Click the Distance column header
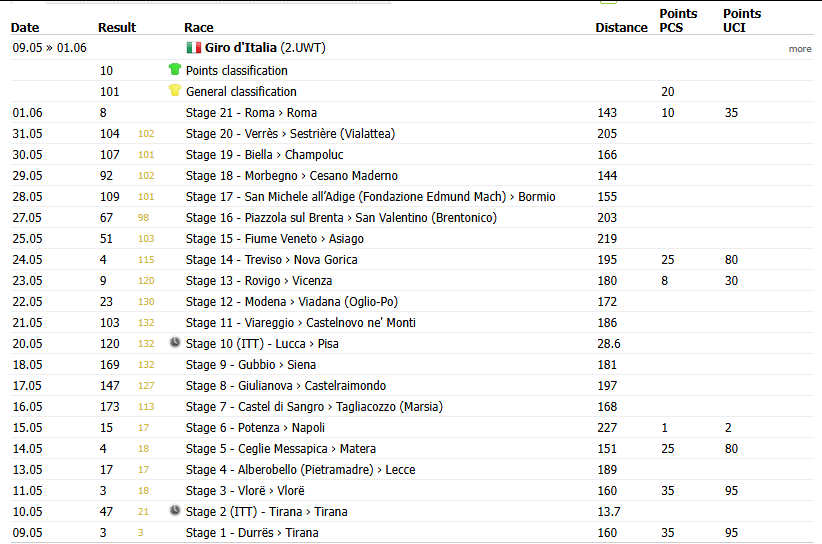This screenshot has width=822, height=544. click(621, 28)
